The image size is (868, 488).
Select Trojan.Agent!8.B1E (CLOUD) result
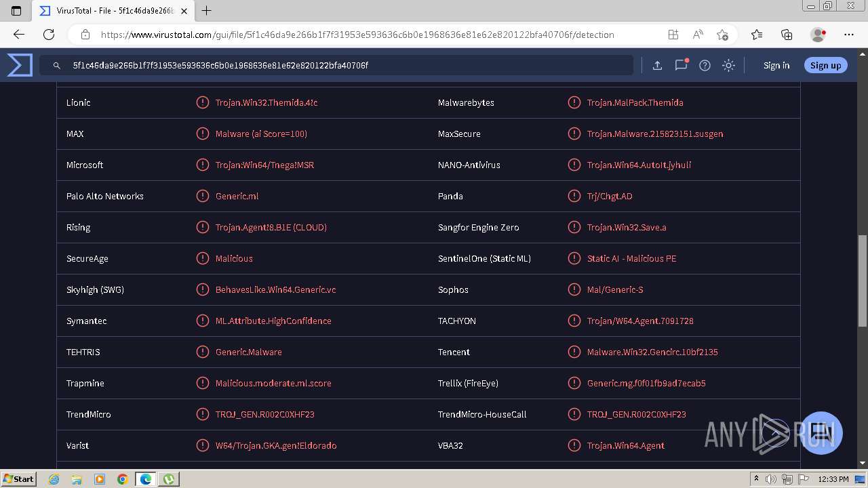coord(271,227)
